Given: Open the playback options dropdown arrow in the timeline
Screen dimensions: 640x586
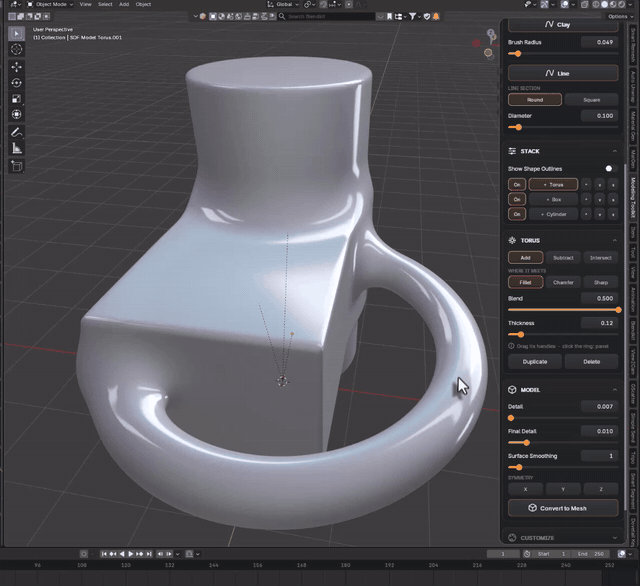Looking at the screenshot, I should pyautogui.click(x=178, y=554).
